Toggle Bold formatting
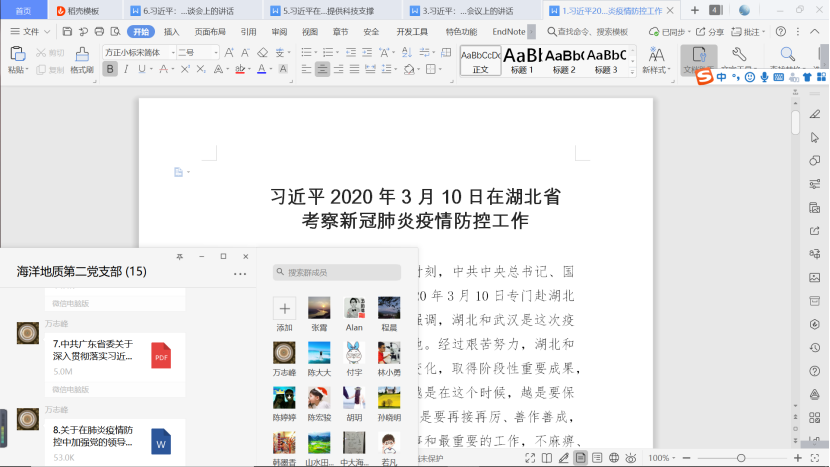The image size is (830, 467). pyautogui.click(x=110, y=69)
